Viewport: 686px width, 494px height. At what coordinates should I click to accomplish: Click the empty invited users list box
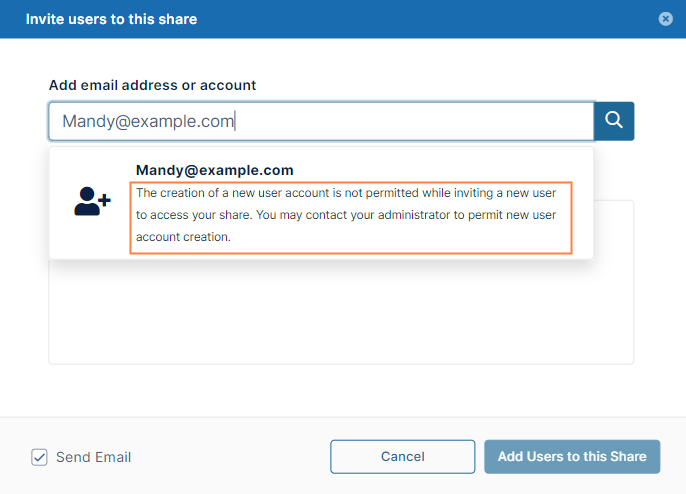pyautogui.click(x=340, y=320)
